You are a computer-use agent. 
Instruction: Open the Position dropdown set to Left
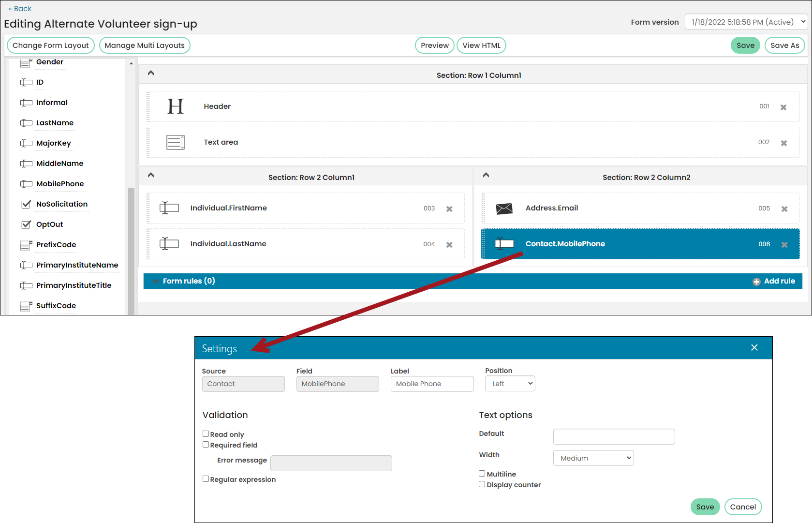[510, 384]
